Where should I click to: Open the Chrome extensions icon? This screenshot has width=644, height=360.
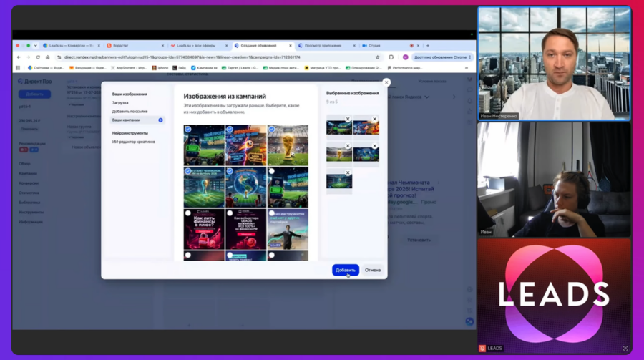pyautogui.click(x=391, y=57)
